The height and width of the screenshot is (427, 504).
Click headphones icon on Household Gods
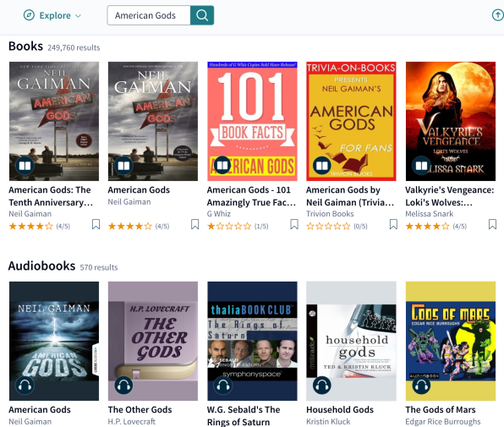click(322, 386)
